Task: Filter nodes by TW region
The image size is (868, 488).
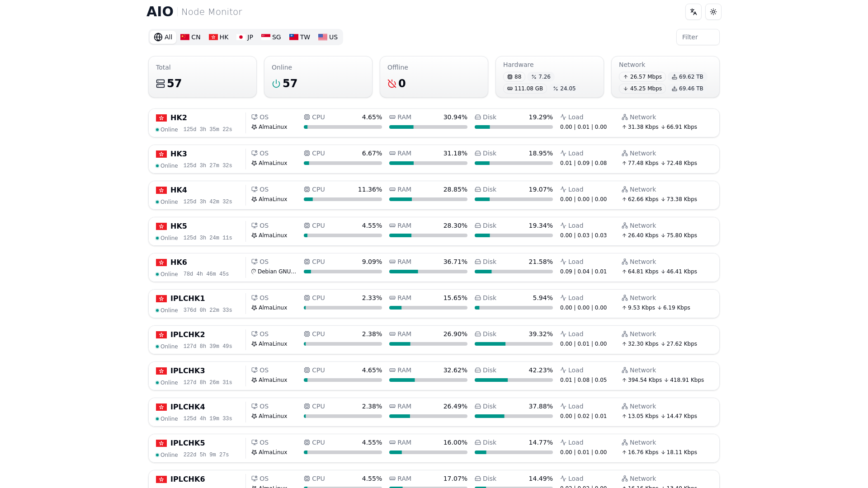Action: pos(300,37)
